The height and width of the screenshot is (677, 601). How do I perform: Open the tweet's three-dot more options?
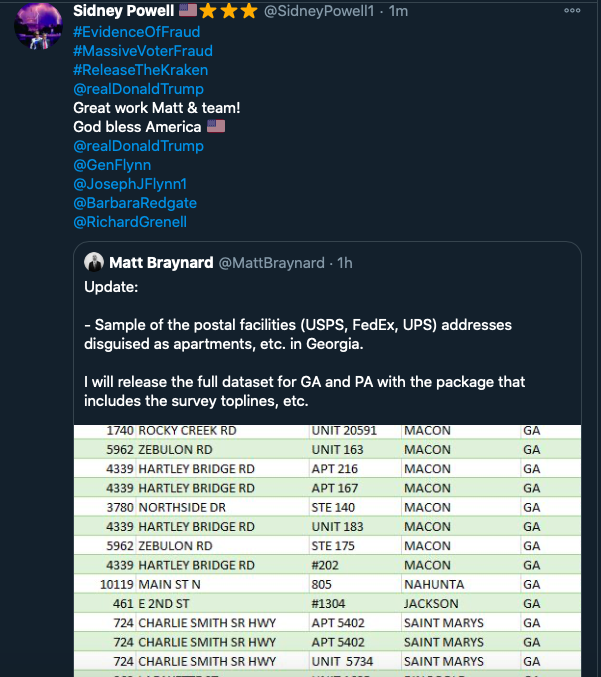point(571,11)
